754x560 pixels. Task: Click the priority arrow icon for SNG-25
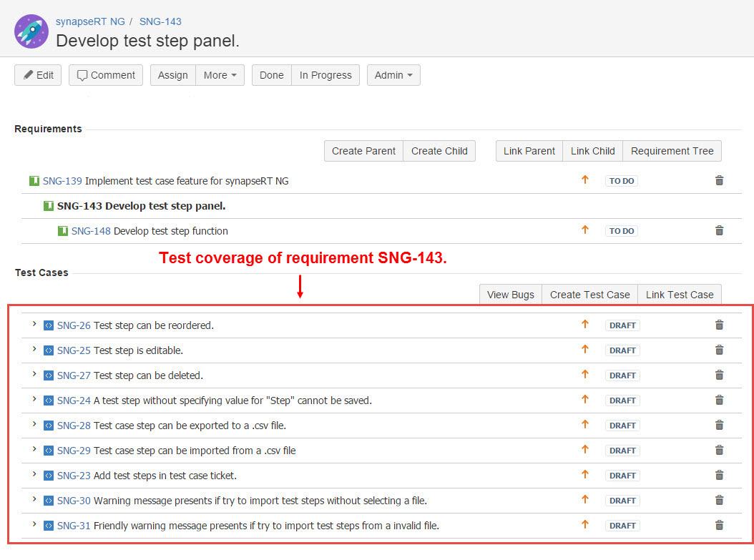584,350
